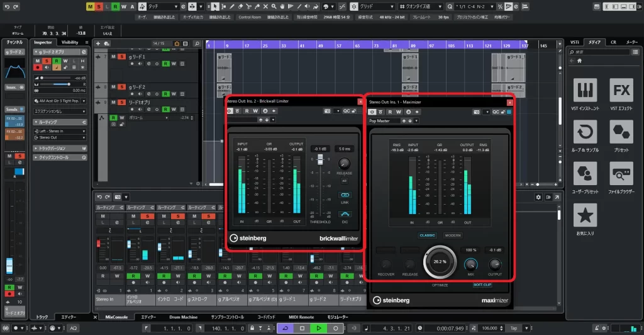
Task: Open the File Browser media tile
Action: click(621, 176)
